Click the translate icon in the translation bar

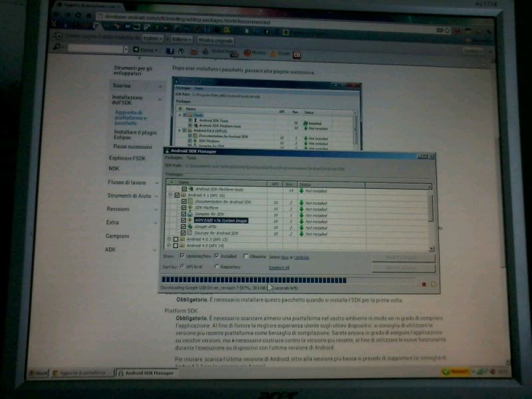tap(57, 35)
